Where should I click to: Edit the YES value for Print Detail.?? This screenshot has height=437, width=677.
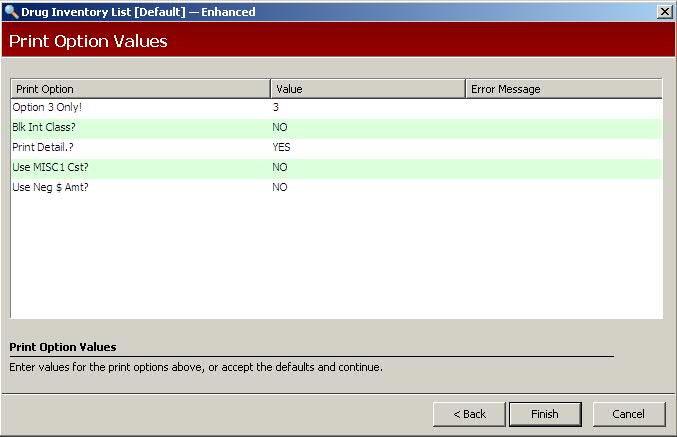281,147
